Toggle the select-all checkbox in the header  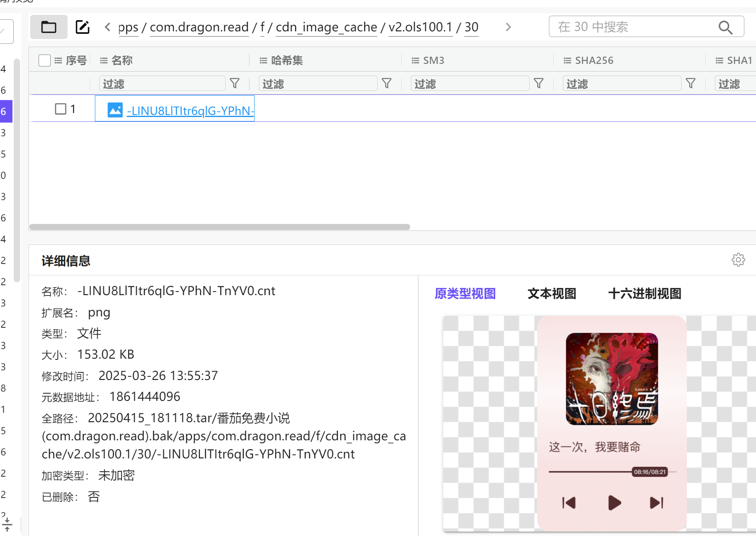click(x=44, y=60)
